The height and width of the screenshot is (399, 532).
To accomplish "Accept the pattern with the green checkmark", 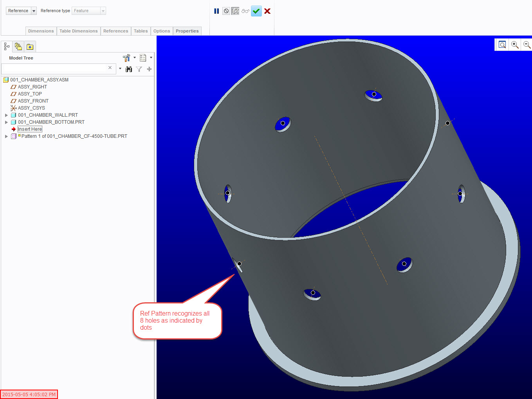I will tap(256, 11).
